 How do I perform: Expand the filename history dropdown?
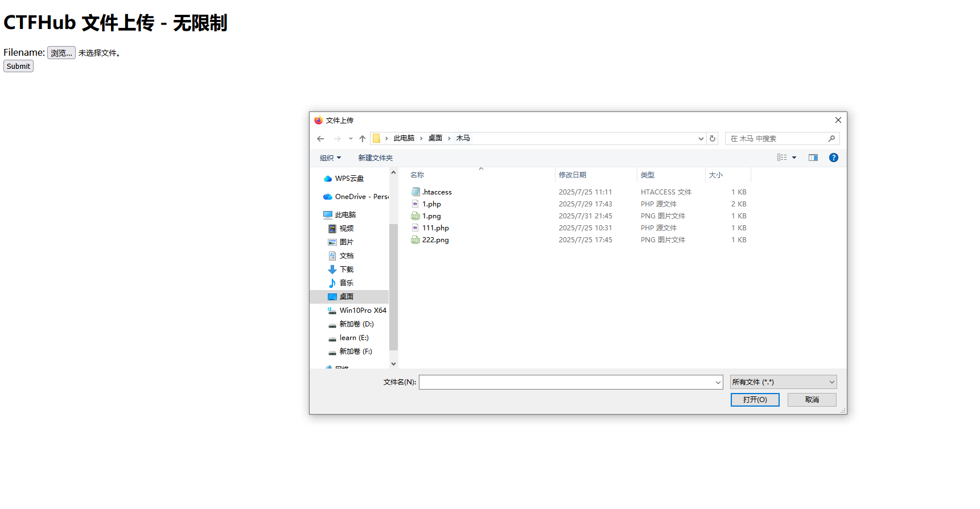[718, 383]
